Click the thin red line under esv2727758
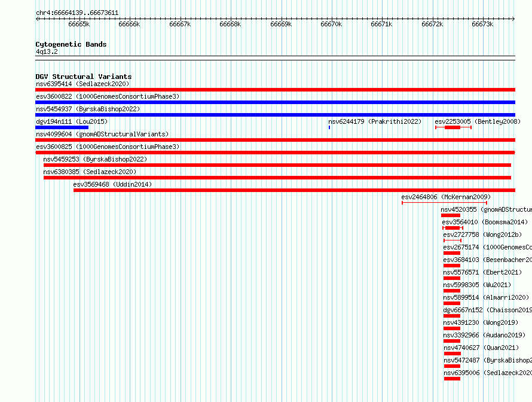The height and width of the screenshot is (402, 532). click(x=452, y=240)
